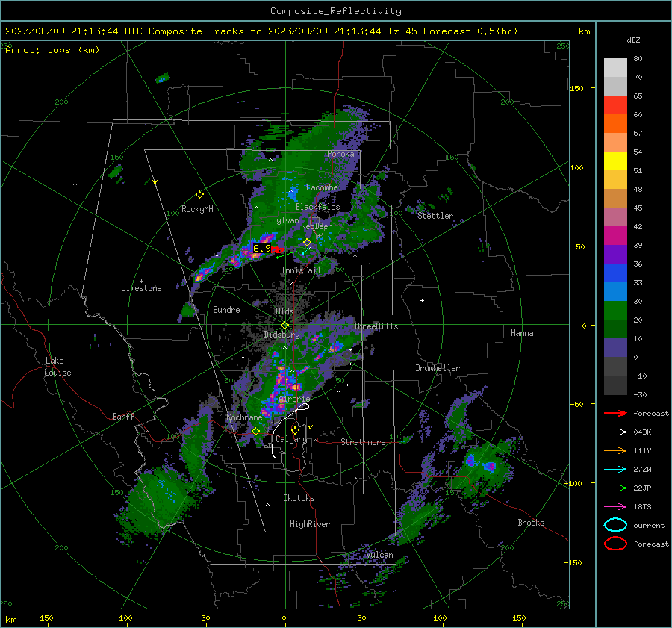Click the Blackfalds map label
This screenshot has width=672, height=628.
pos(317,207)
